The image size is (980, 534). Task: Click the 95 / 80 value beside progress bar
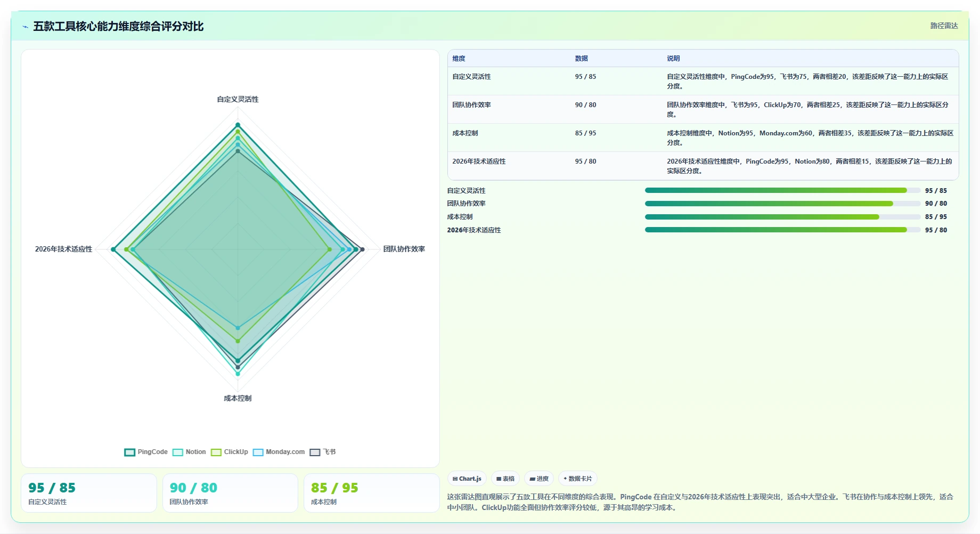pos(936,230)
